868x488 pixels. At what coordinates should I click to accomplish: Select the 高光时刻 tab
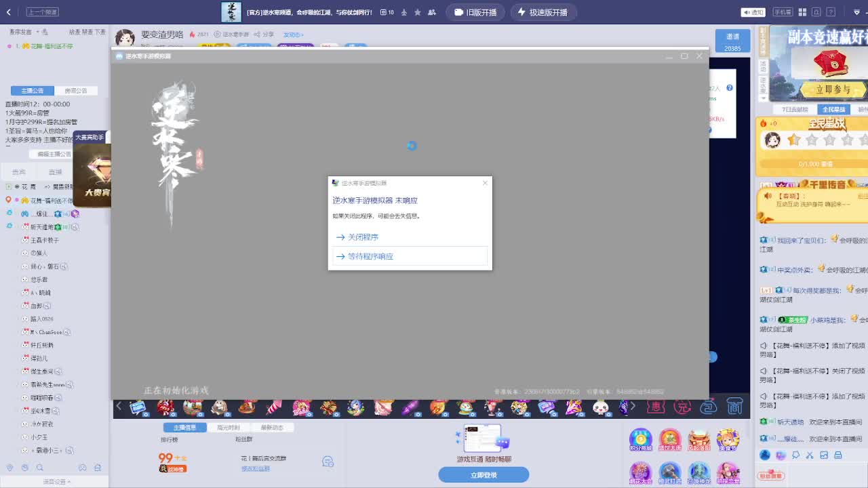point(228,428)
